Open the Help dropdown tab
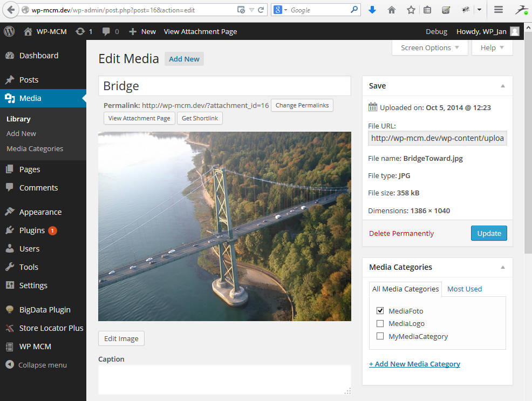 (492, 47)
